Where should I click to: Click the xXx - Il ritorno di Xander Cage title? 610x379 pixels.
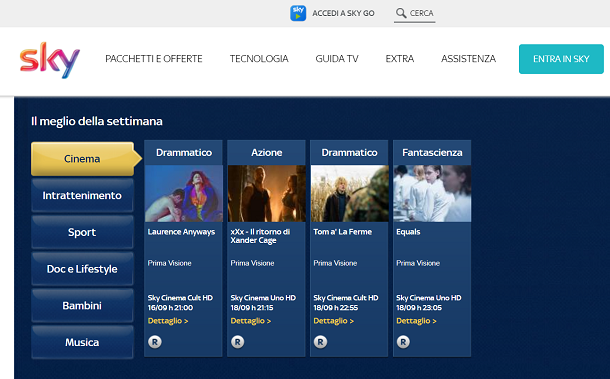click(260, 236)
